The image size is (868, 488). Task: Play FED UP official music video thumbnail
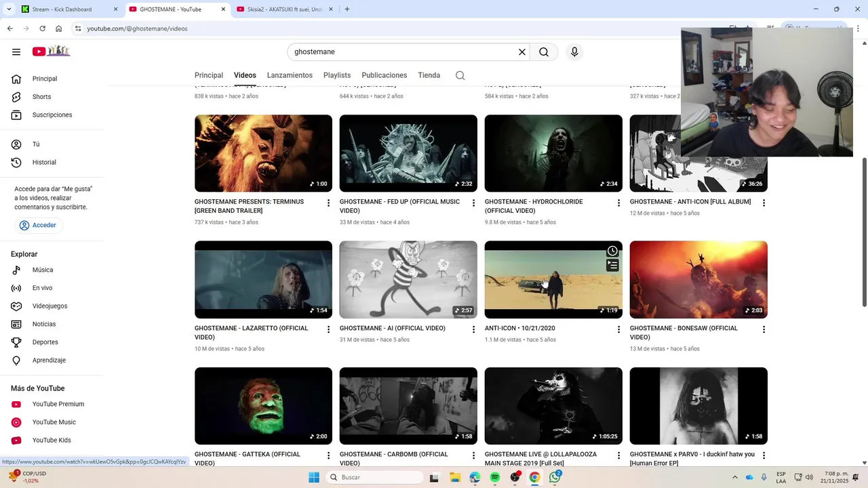coord(408,153)
